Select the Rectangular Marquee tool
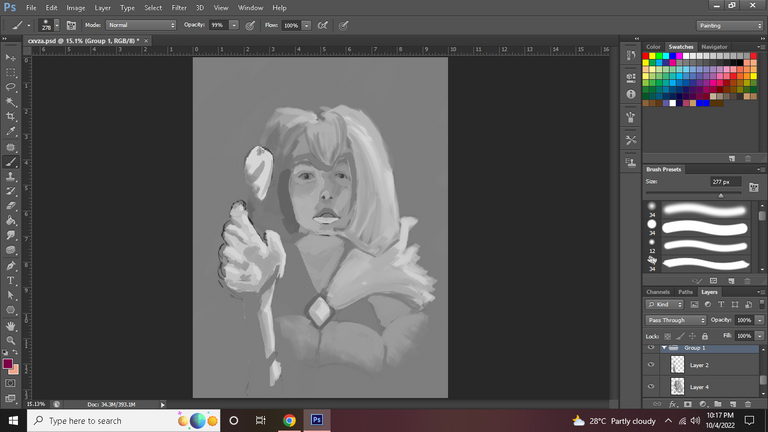The width and height of the screenshot is (768, 432). tap(10, 72)
